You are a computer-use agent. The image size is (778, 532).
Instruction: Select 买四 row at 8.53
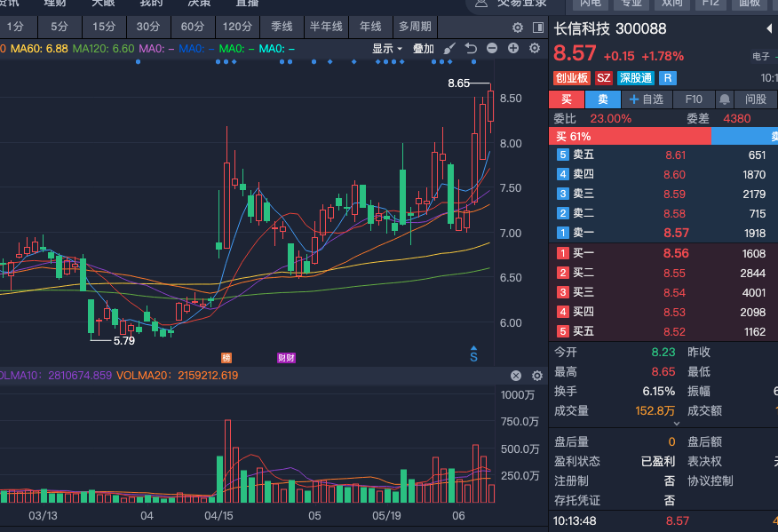click(x=663, y=312)
